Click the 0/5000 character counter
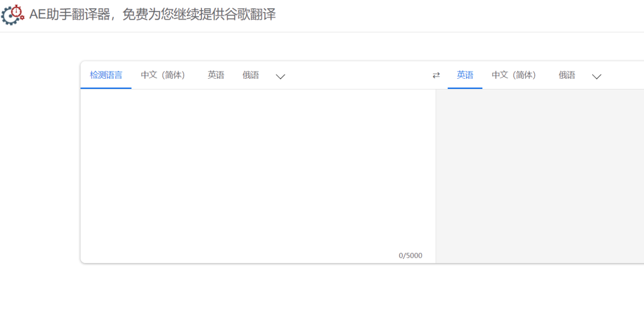The width and height of the screenshot is (644, 327). click(410, 255)
